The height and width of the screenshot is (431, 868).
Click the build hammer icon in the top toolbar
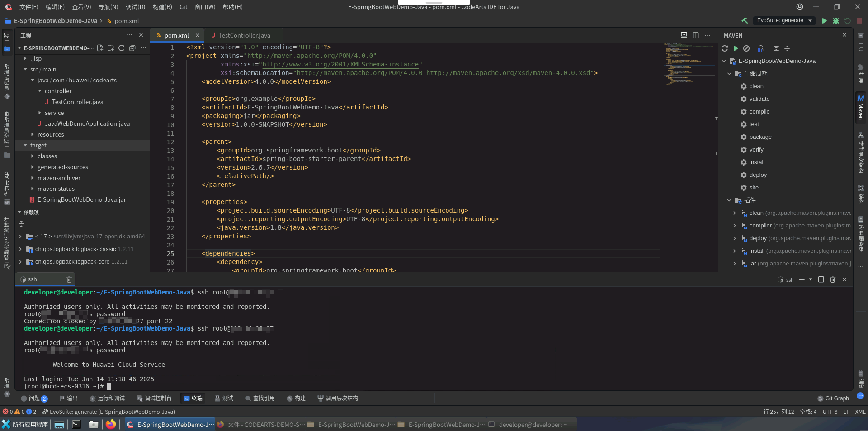tap(745, 20)
